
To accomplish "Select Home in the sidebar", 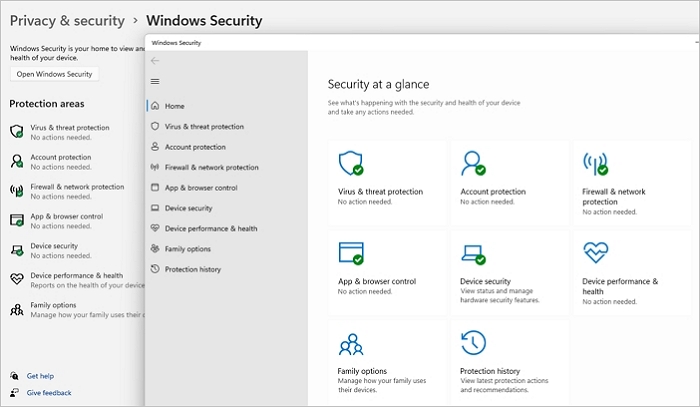I will pyautogui.click(x=174, y=106).
